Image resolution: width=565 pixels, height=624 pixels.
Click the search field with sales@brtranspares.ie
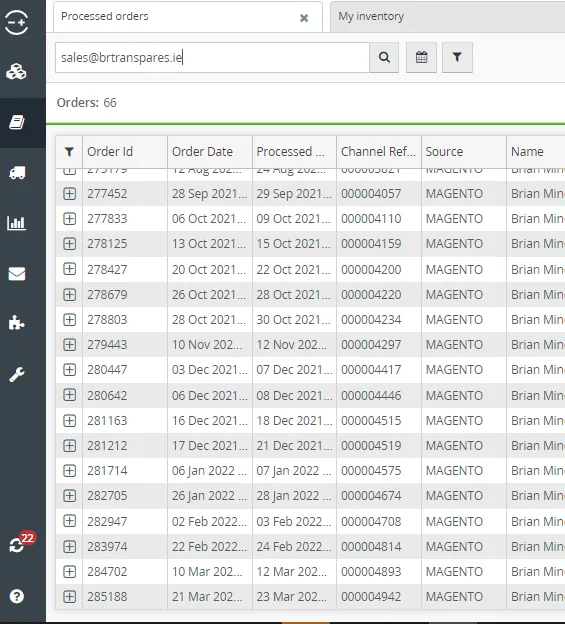tap(212, 57)
